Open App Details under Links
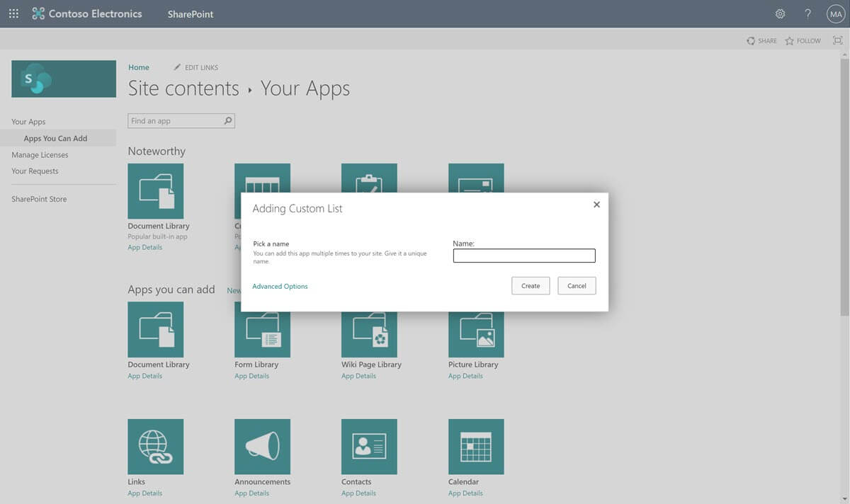850x504 pixels. [144, 493]
